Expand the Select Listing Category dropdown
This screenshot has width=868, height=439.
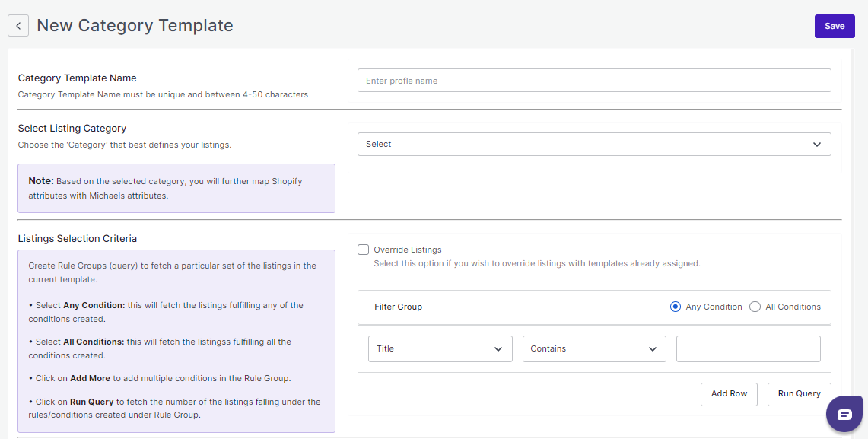tap(593, 145)
